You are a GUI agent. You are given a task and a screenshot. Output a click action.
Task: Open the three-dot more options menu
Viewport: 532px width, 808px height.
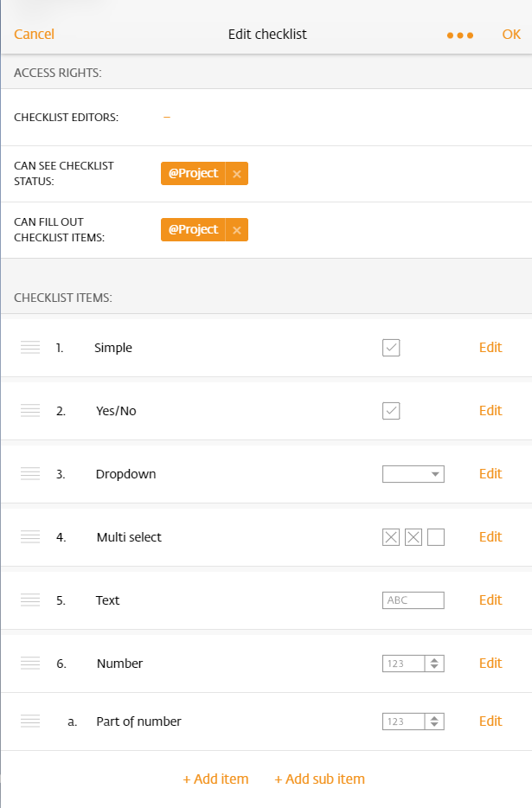click(x=460, y=35)
